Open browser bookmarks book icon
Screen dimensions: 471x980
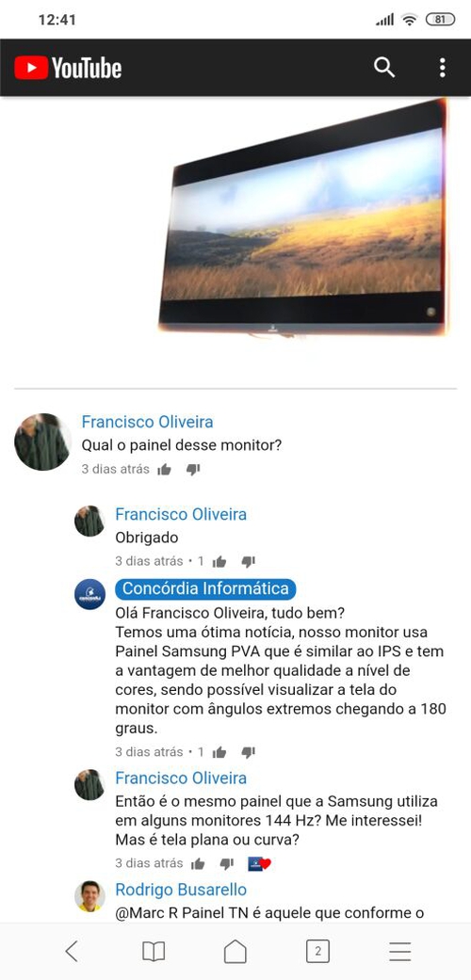coord(154,951)
